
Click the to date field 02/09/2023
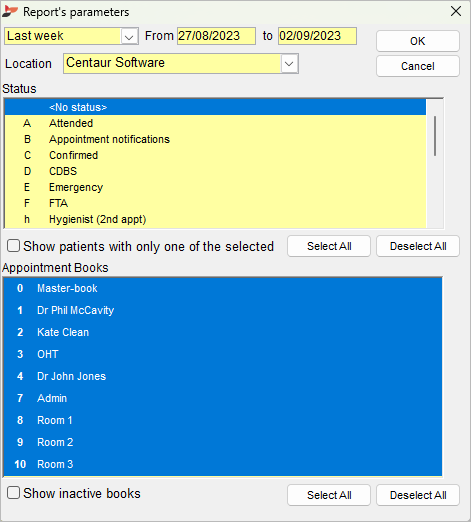(317, 36)
